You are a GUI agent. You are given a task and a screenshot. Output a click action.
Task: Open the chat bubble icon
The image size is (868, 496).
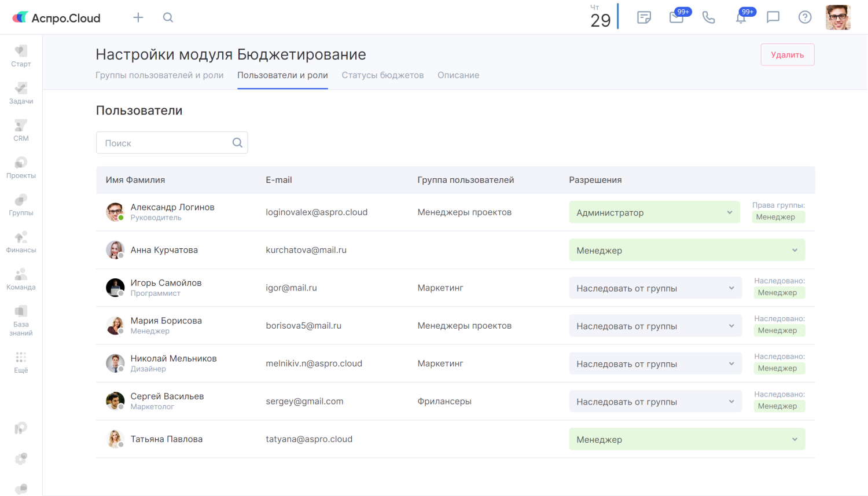(x=773, y=17)
